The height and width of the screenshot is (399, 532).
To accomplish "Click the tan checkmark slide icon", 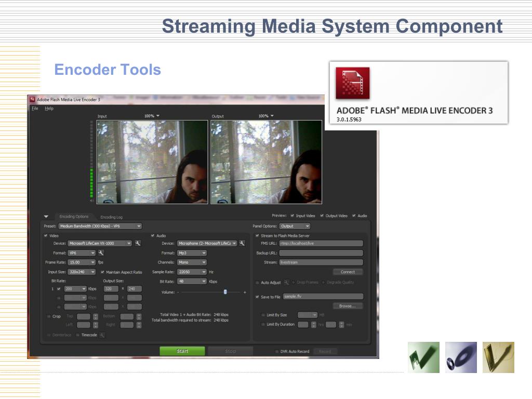I will pyautogui.click(x=498, y=357).
